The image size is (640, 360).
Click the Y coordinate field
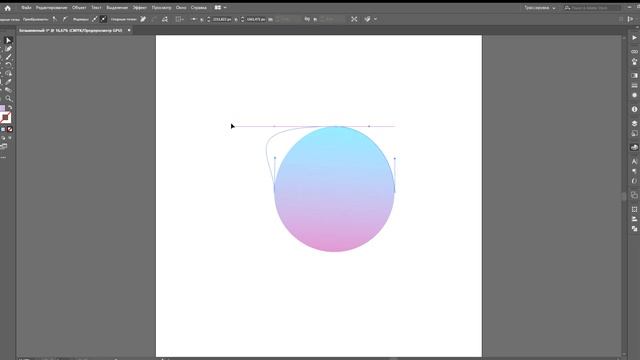point(256,19)
